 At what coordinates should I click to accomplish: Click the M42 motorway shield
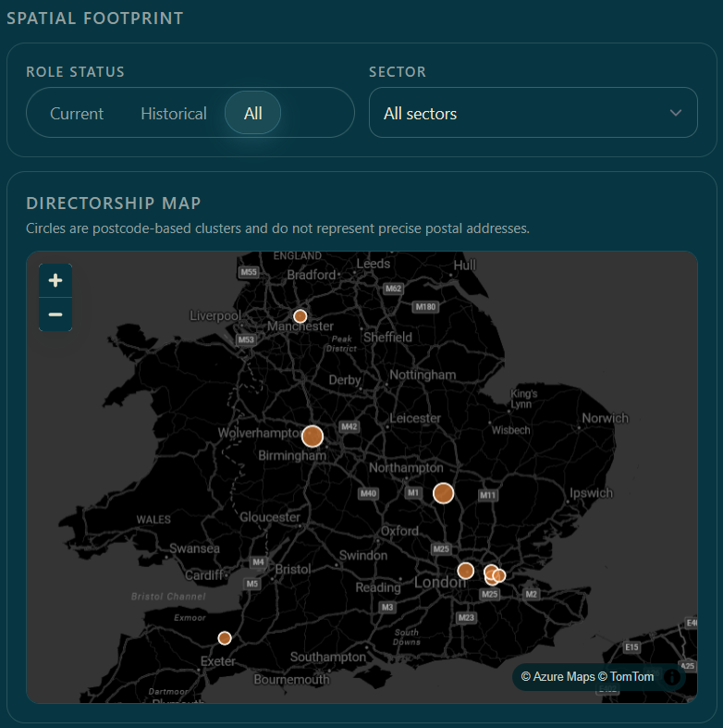(349, 426)
